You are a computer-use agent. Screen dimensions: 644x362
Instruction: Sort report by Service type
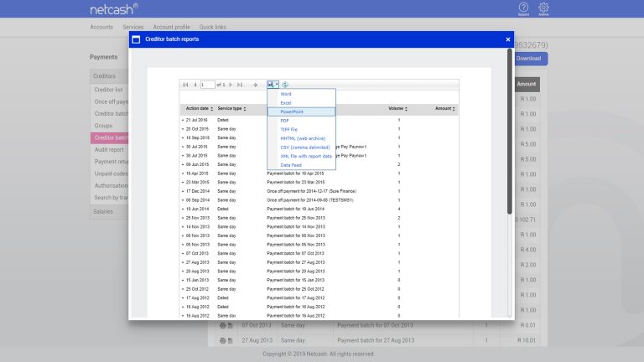tap(245, 109)
